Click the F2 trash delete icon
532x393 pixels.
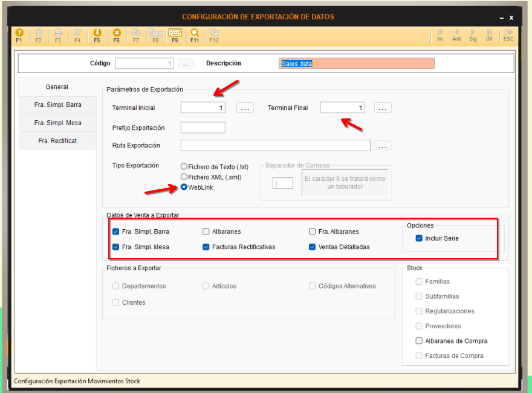tap(39, 34)
